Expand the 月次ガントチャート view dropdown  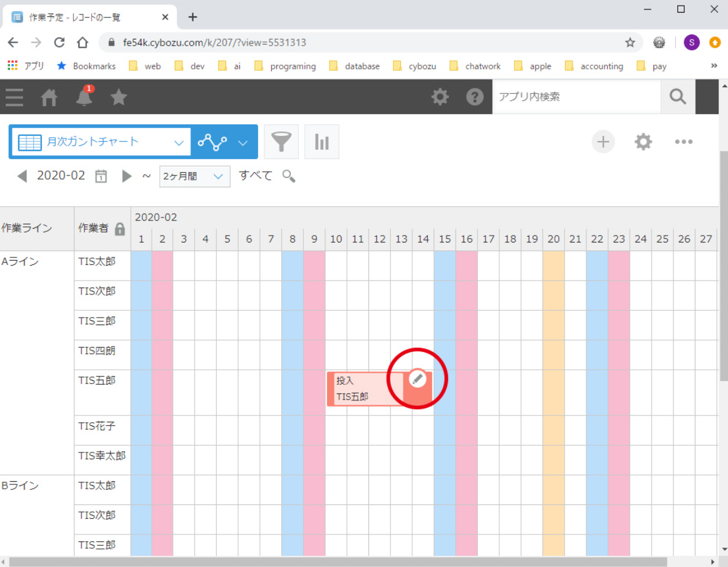click(179, 142)
